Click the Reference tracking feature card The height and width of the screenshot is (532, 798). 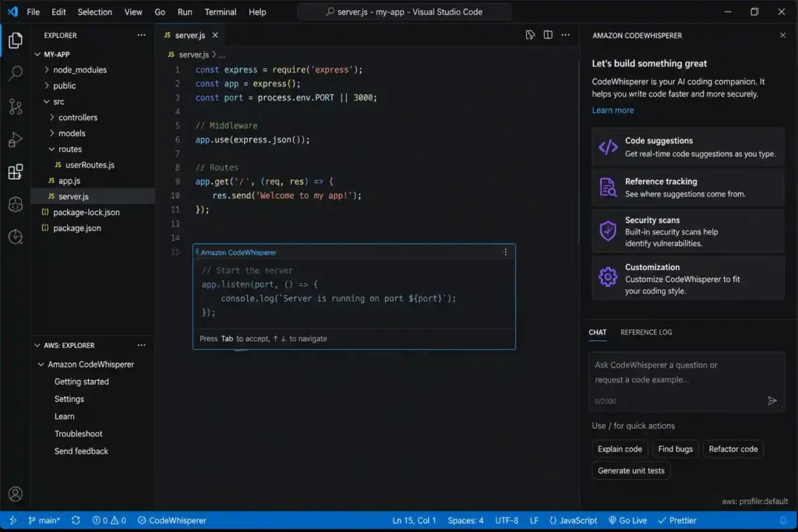tap(687, 188)
